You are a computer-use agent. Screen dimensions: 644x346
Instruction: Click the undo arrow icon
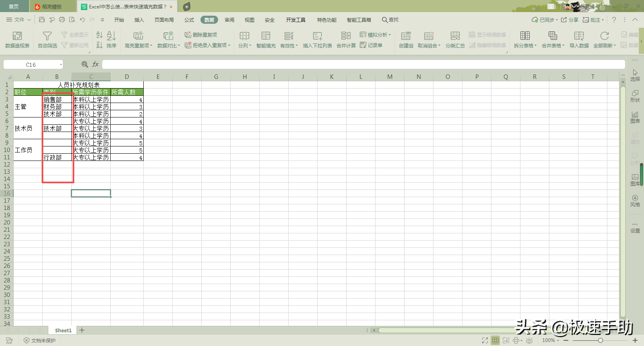tap(82, 20)
